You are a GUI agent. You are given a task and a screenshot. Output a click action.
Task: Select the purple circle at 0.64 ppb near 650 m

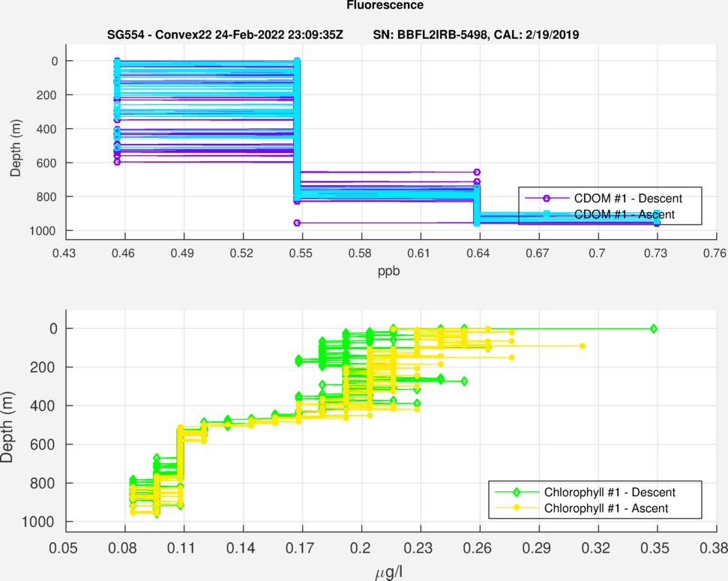[477, 172]
